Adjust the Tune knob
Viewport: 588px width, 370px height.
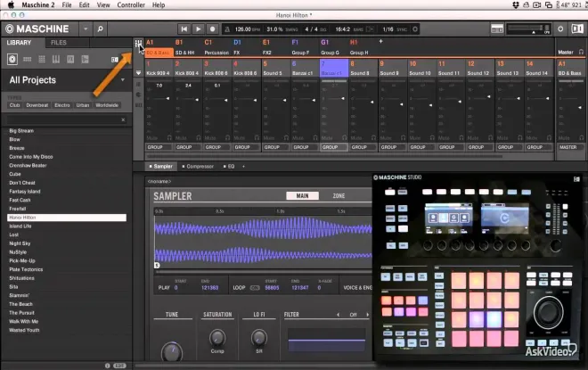point(172,352)
